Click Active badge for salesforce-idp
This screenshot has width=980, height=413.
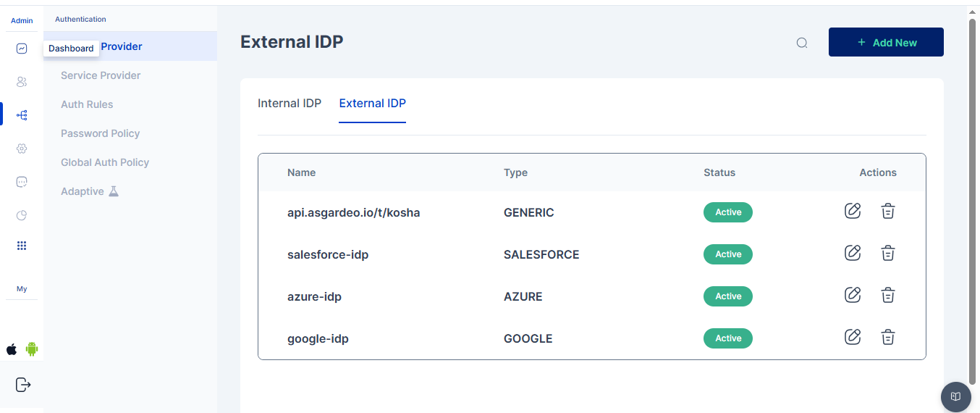(728, 254)
